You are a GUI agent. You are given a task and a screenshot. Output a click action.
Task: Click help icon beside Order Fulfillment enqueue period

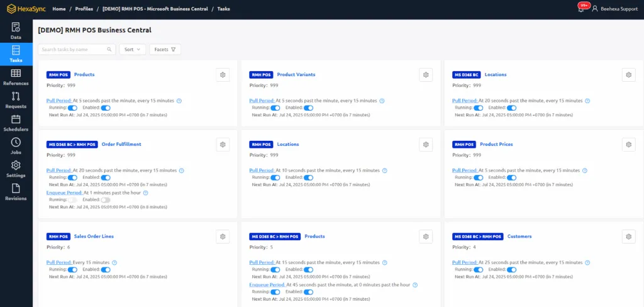145,193
